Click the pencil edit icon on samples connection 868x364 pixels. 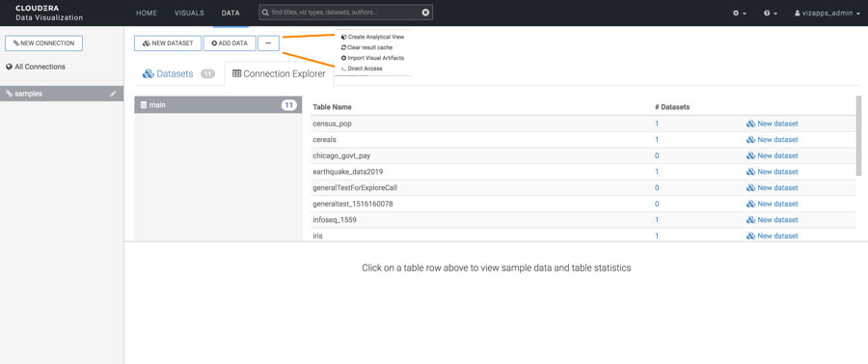click(113, 95)
